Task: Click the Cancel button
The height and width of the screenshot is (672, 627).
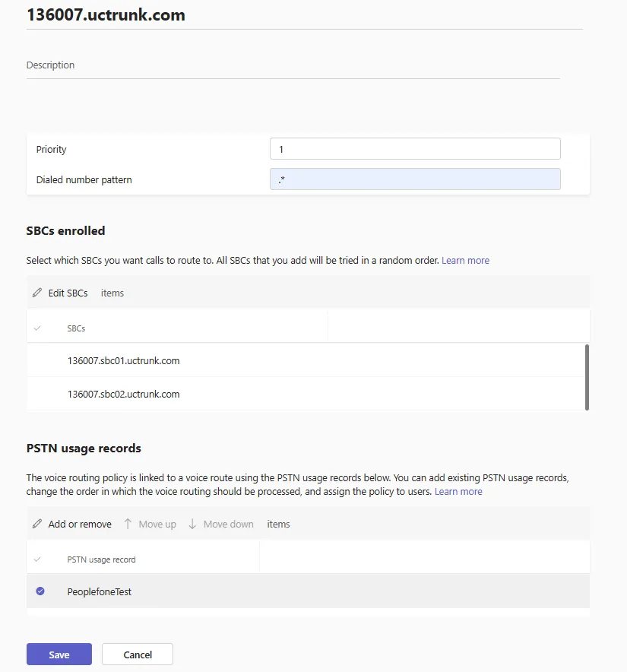Action: [138, 655]
